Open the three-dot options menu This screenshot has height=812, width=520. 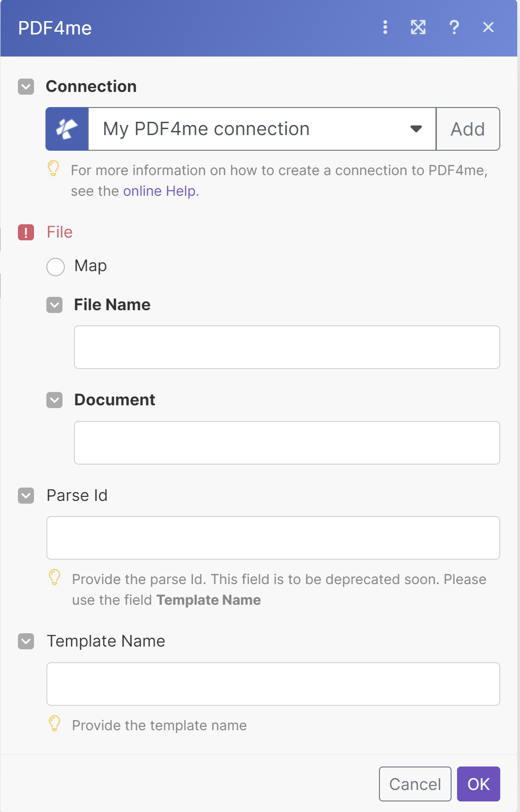point(385,28)
